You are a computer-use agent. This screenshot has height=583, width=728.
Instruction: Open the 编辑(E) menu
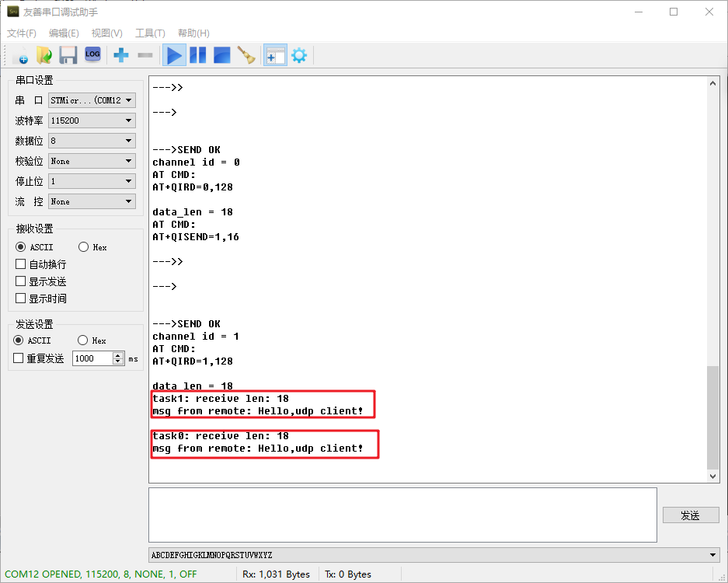(x=64, y=33)
